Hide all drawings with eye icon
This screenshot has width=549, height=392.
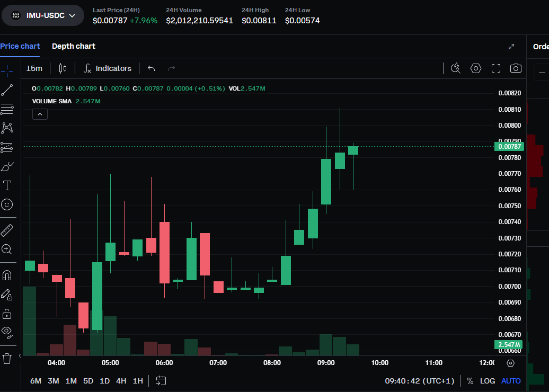(7, 332)
